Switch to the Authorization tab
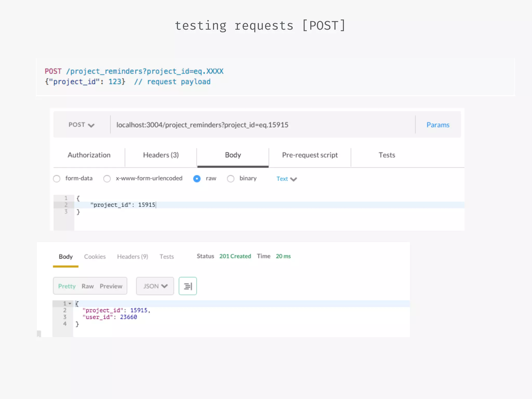 [89, 155]
